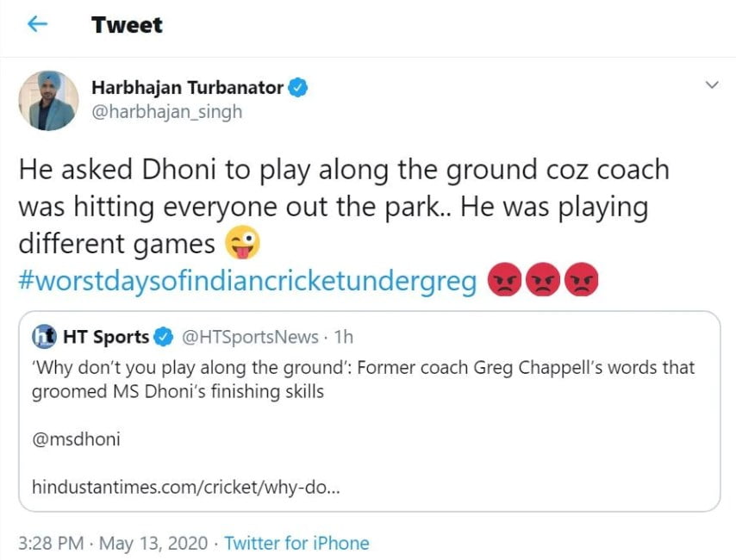This screenshot has width=736, height=560.
Task: Click the HT Sports verified badge
Action: coord(164,336)
